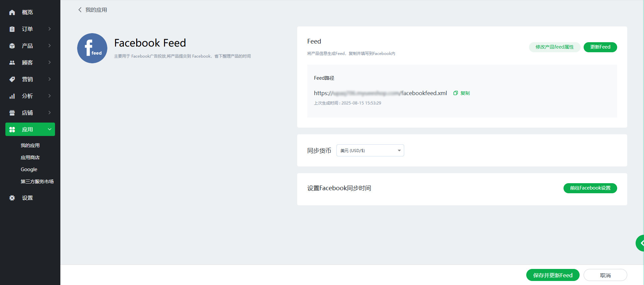Click the 同步货币 label
The image size is (644, 285).
point(319,151)
